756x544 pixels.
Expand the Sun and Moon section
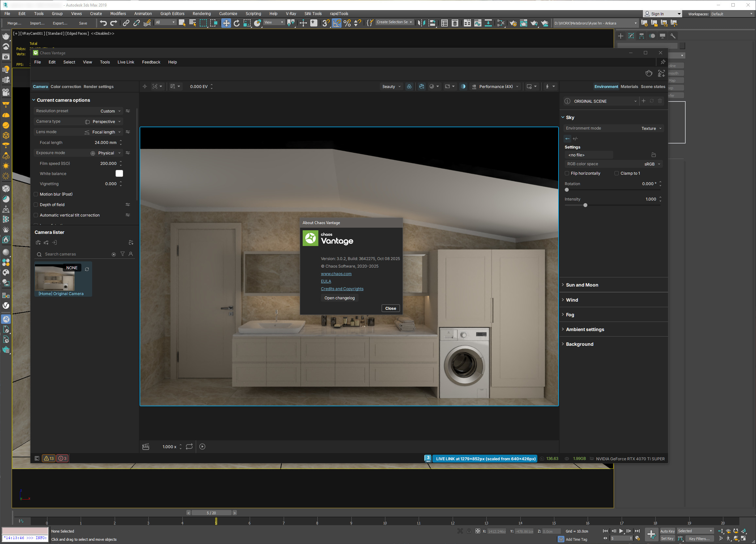click(x=582, y=285)
